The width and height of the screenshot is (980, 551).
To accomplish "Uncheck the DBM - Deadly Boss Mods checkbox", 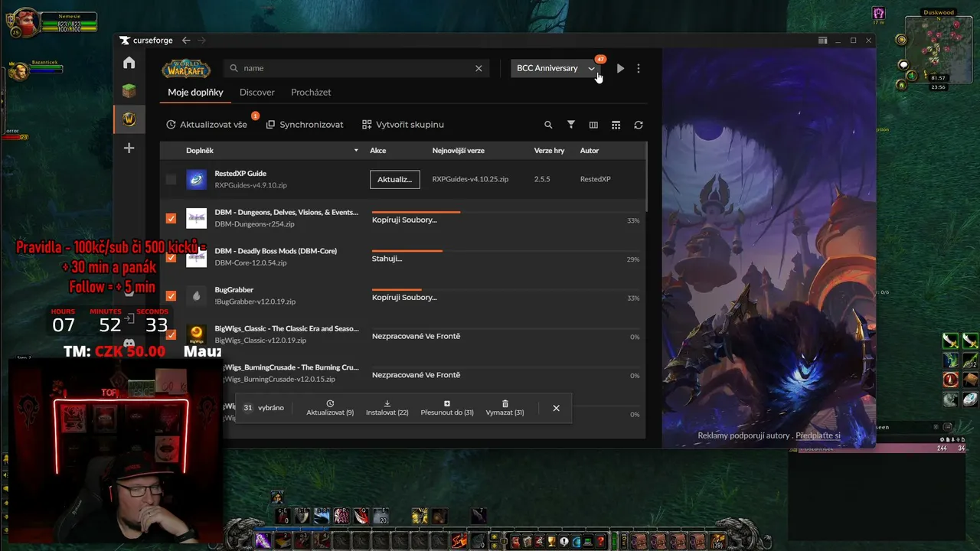I will 171,257.
